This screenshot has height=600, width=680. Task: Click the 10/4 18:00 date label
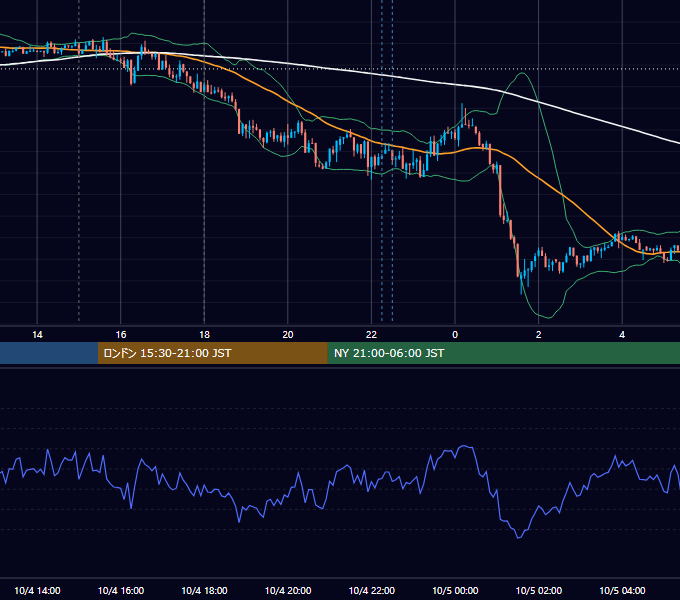coord(204,590)
